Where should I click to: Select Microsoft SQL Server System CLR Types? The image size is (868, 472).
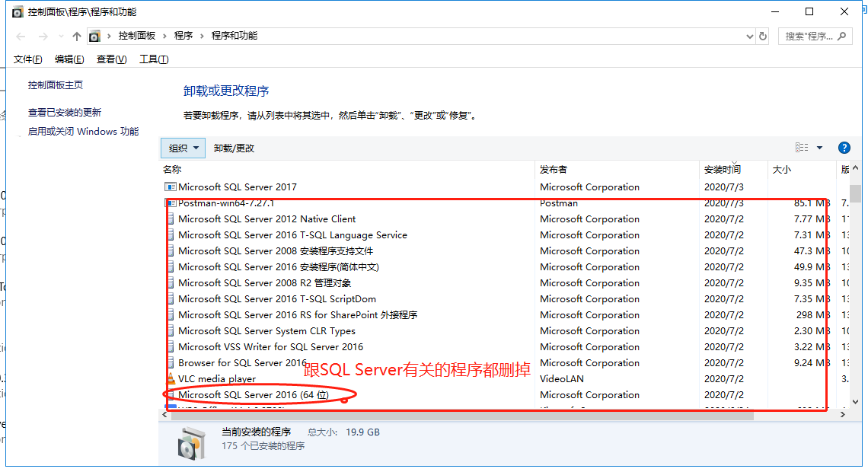click(x=266, y=331)
